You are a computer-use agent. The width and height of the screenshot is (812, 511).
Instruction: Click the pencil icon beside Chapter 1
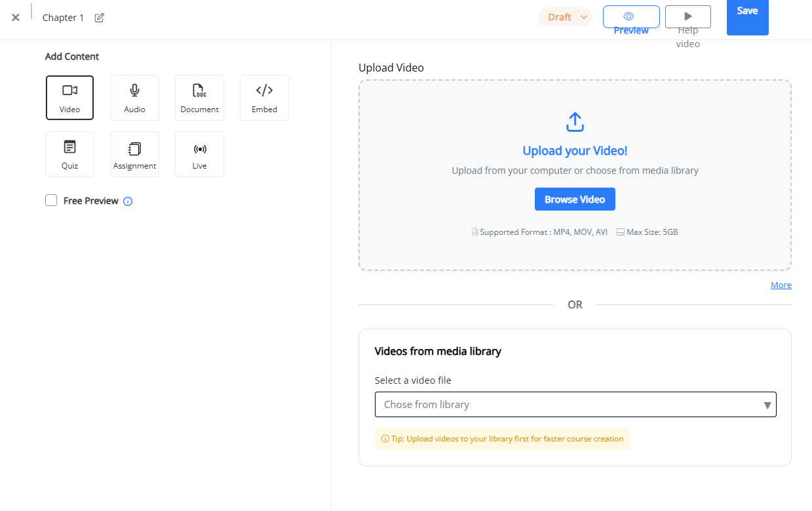(100, 18)
